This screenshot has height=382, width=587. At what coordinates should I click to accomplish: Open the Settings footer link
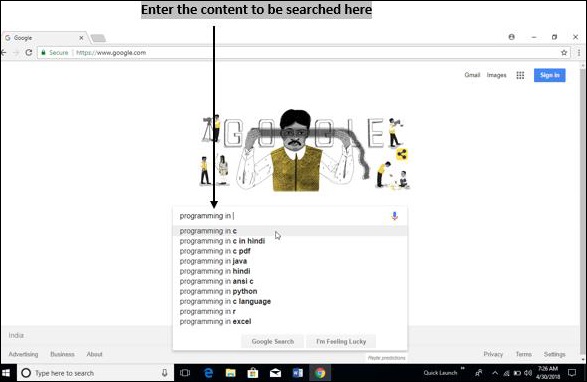[x=554, y=354]
